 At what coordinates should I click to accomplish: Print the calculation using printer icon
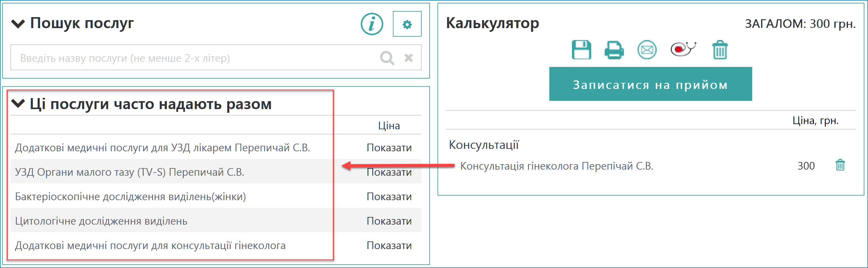coord(614,50)
